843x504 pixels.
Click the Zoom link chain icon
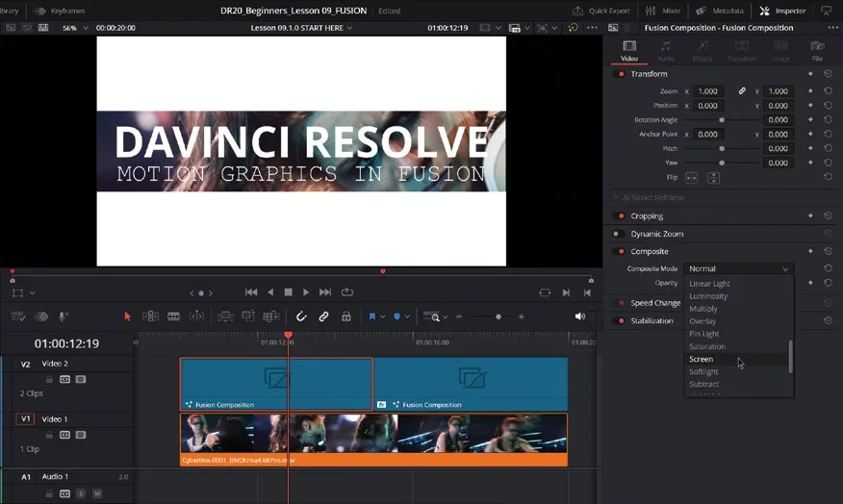click(742, 91)
